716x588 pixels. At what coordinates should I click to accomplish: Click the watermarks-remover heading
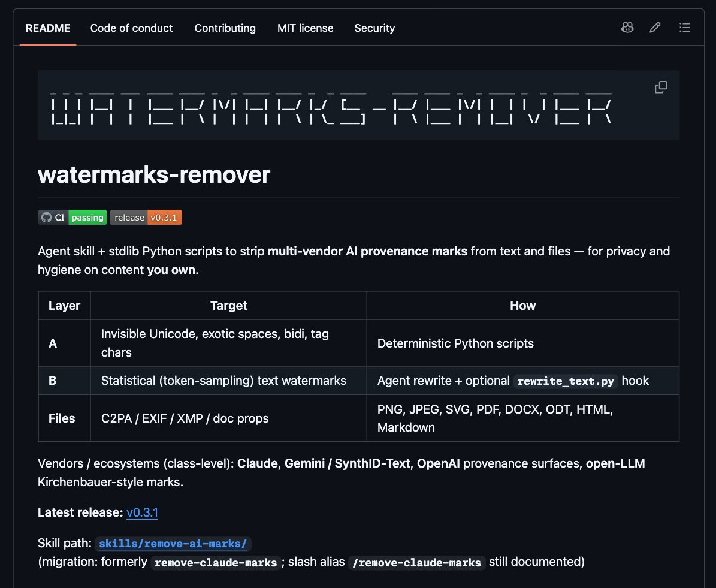pos(154,174)
